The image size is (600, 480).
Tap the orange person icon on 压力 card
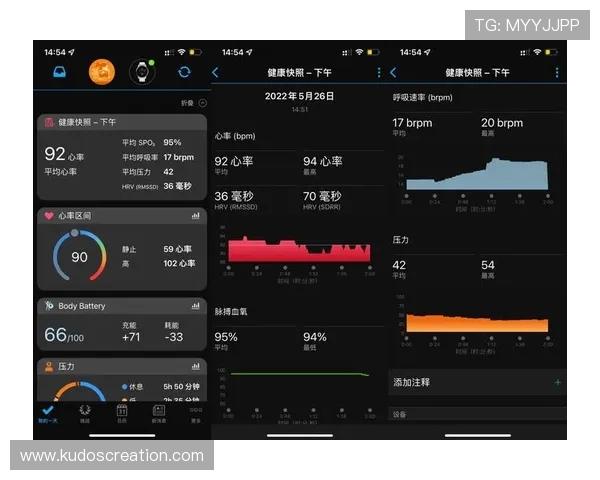click(x=49, y=366)
